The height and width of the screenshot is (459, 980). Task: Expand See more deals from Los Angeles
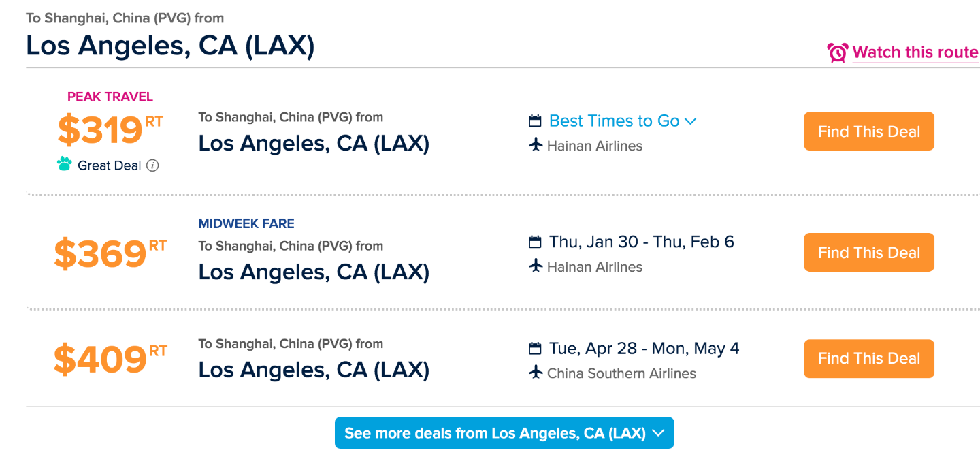504,433
